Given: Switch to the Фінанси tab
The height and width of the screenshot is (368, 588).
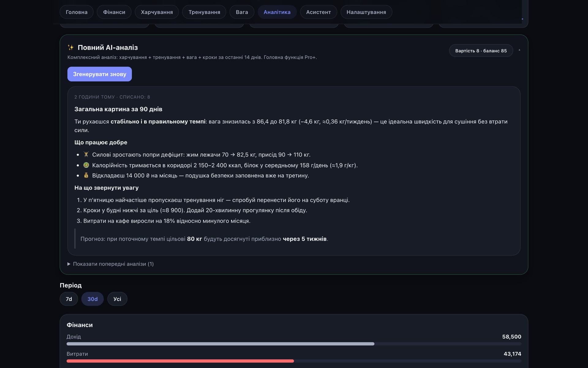Looking at the screenshot, I should 114,12.
